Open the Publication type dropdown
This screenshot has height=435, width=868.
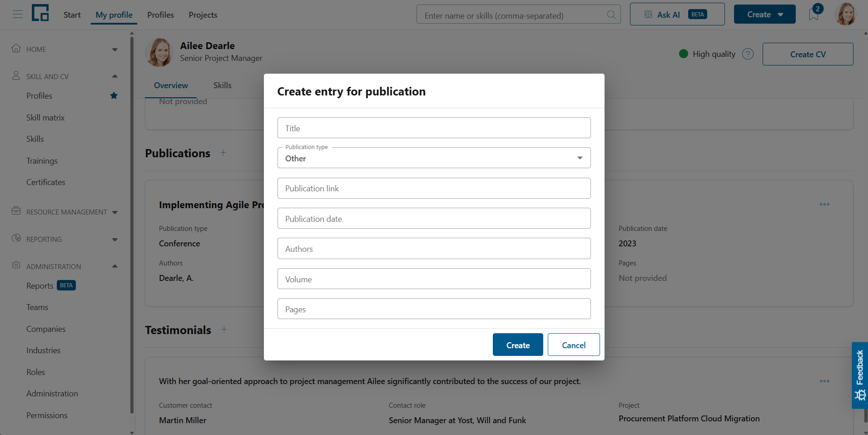[434, 158]
